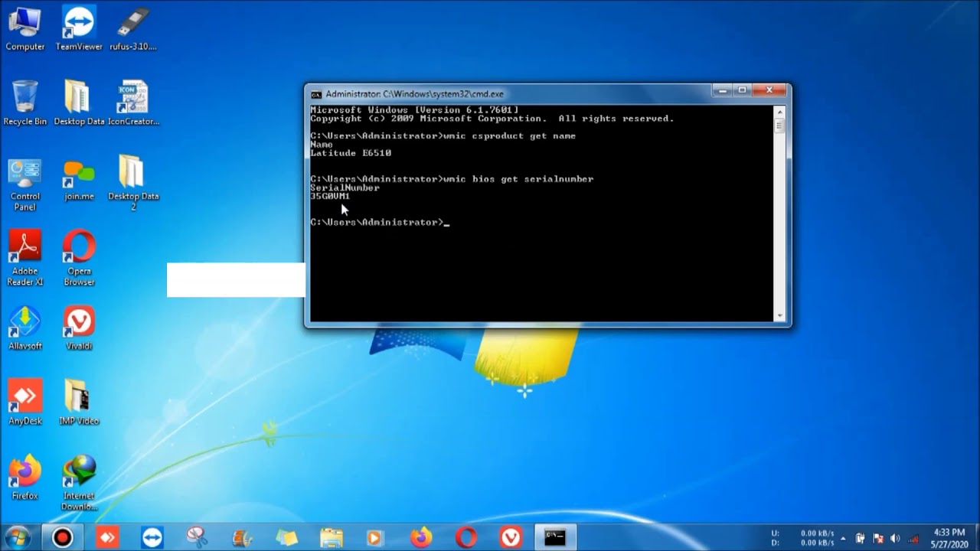
Task: Launch Opera from the taskbar
Action: [x=466, y=537]
